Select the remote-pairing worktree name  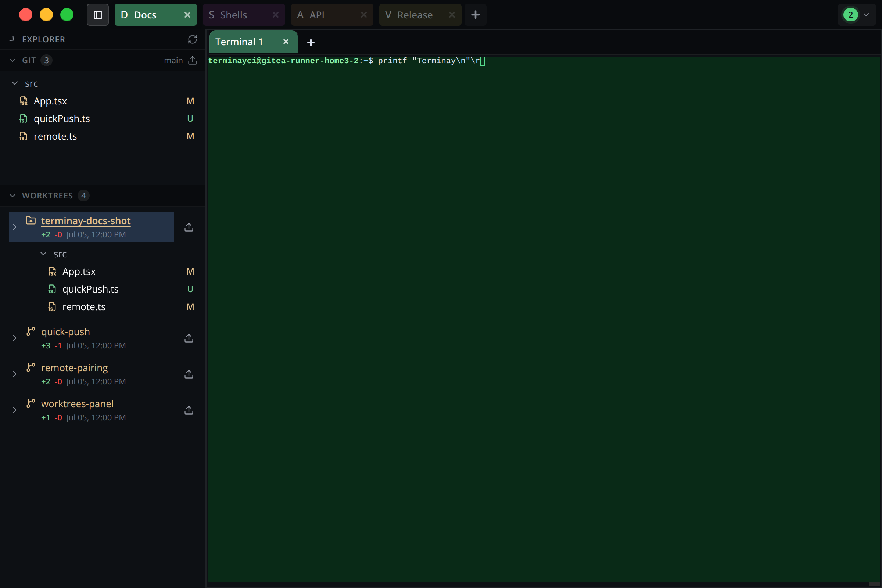[x=74, y=368]
